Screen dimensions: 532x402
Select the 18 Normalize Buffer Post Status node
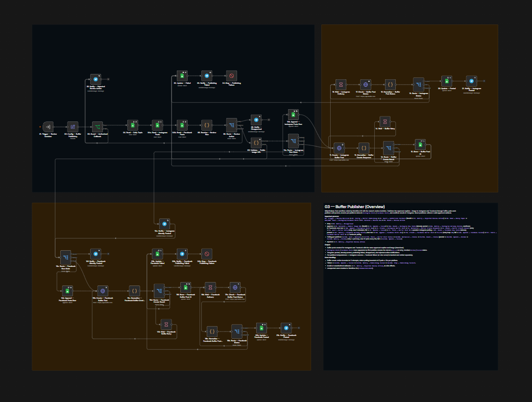point(390,85)
